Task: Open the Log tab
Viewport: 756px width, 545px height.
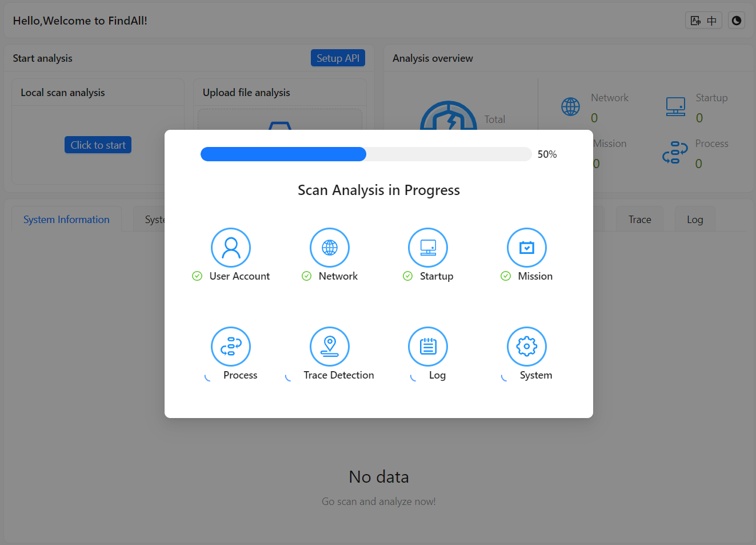Action: (695, 220)
